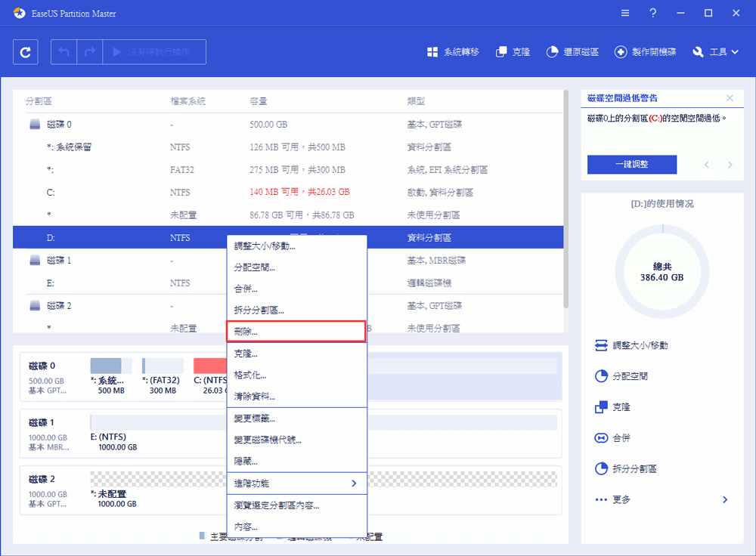This screenshot has height=556, width=756.
Task: Go to previous warning with left chevron
Action: 707,165
